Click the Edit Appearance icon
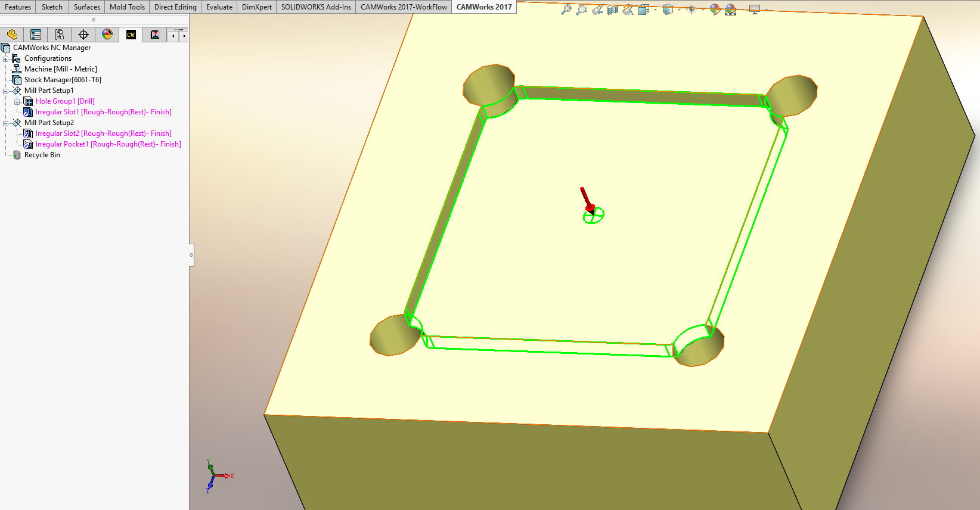Screen dimensions: 980x510 715,10
